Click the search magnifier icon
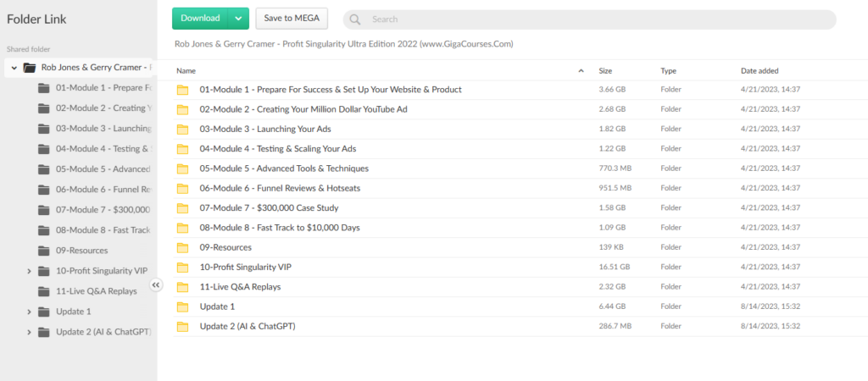This screenshot has width=868, height=381. pyautogui.click(x=355, y=19)
